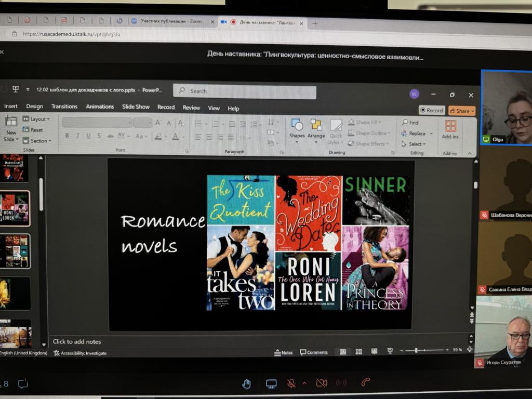The width and height of the screenshot is (532, 399).
Task: Start from beginning via title bar presentation icon
Action: point(15,89)
